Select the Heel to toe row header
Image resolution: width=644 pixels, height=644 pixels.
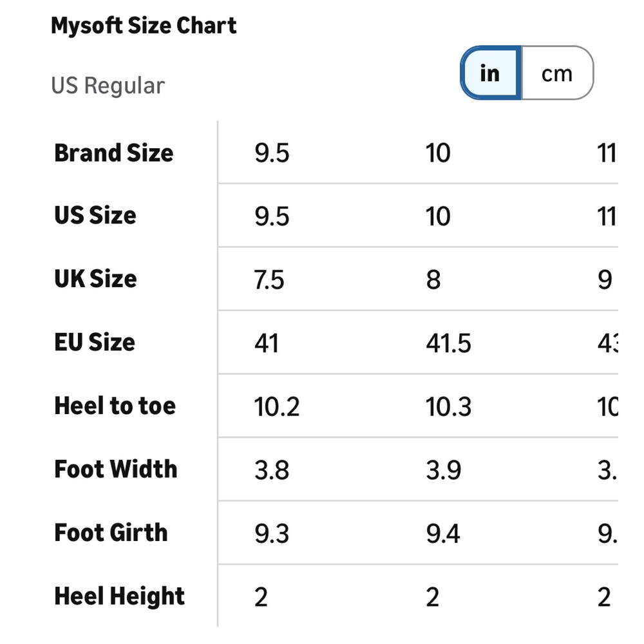[115, 406]
